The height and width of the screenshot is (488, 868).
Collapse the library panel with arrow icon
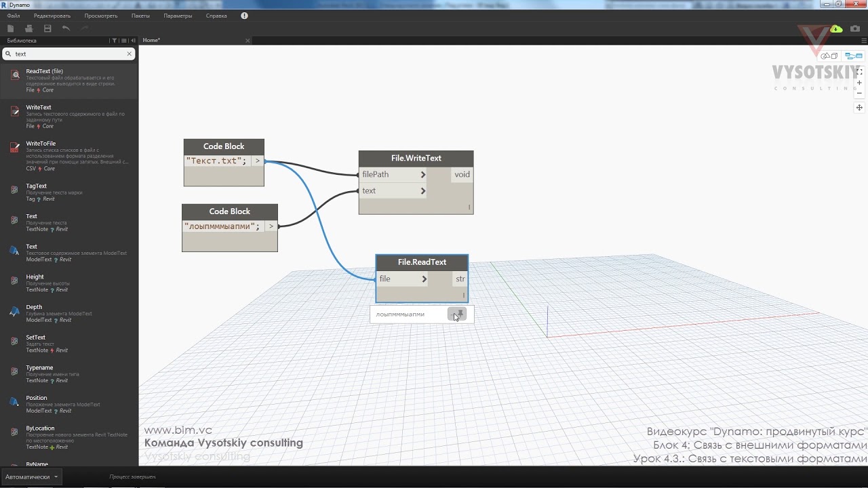point(133,41)
